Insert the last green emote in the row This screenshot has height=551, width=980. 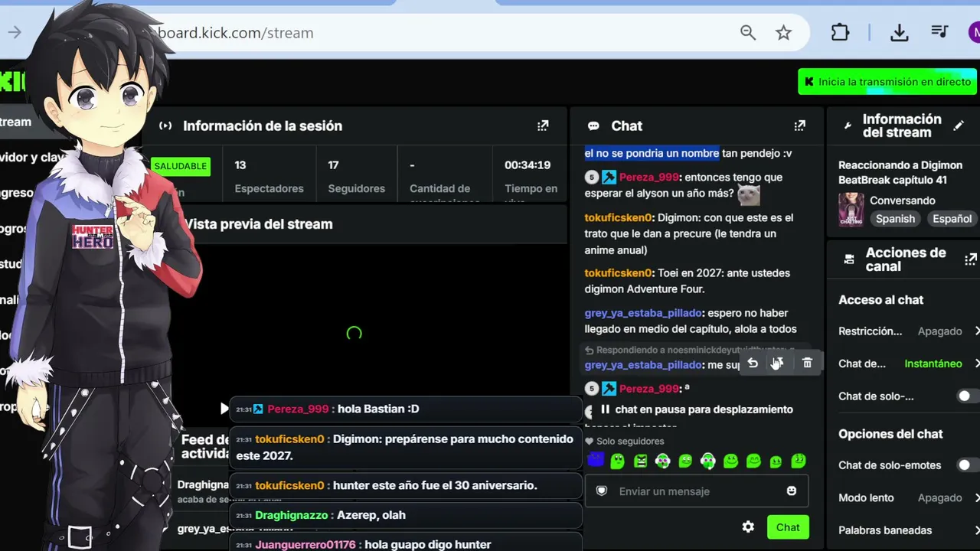(x=799, y=461)
